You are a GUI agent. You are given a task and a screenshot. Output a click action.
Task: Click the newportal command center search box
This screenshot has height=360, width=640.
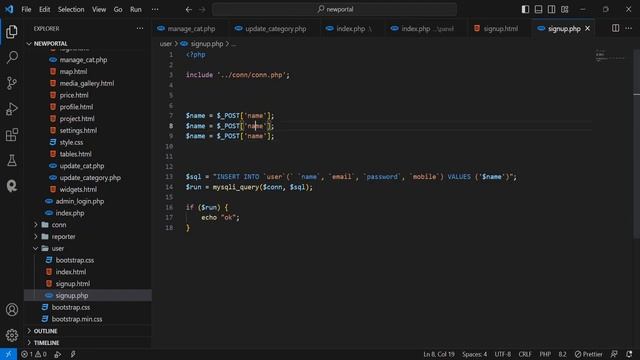[335, 9]
